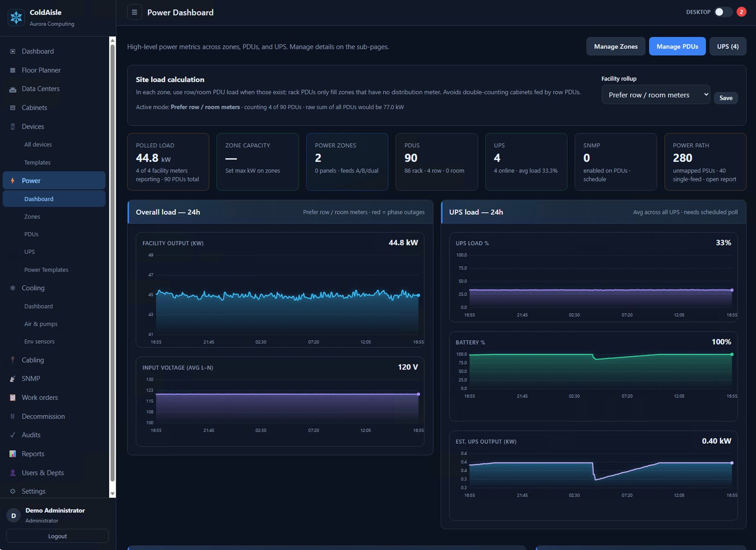Click the Work orders clipboard icon
Image resolution: width=756 pixels, height=550 pixels.
pyautogui.click(x=13, y=398)
